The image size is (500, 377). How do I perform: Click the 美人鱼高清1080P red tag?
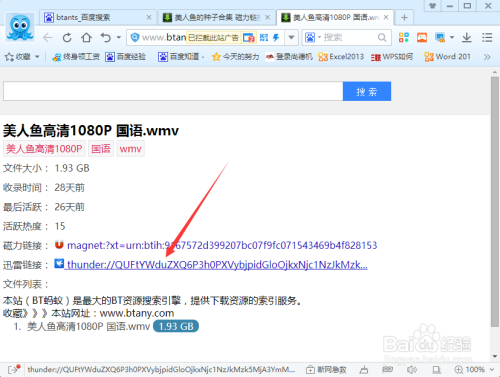(44, 149)
